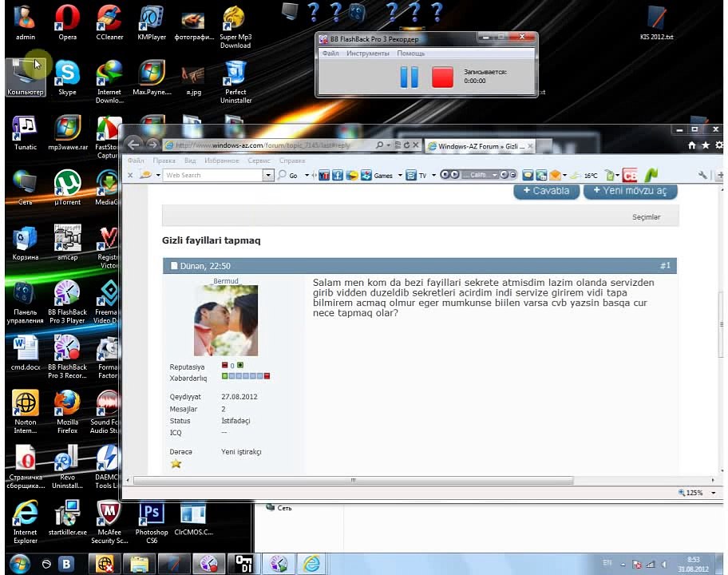The height and width of the screenshot is (575, 728).
Task: Click the Web Search toolbar field
Action: tap(212, 175)
